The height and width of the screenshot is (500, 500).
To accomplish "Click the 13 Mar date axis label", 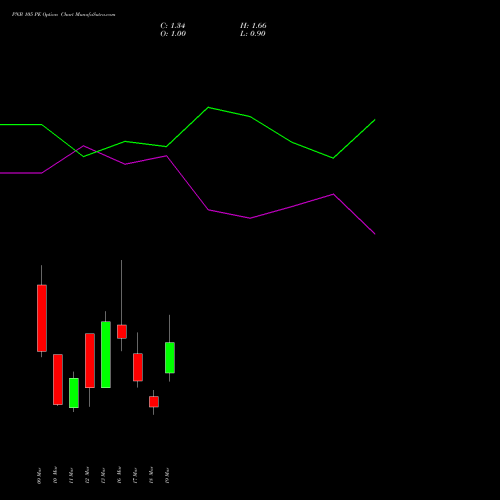I will 103,476.
